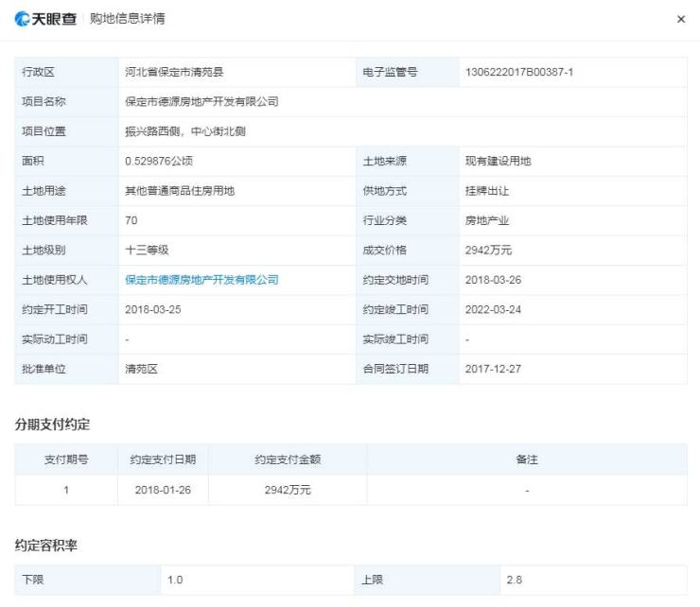The height and width of the screenshot is (607, 700).
Task: Click the 备注 column header
Action: pyautogui.click(x=527, y=460)
